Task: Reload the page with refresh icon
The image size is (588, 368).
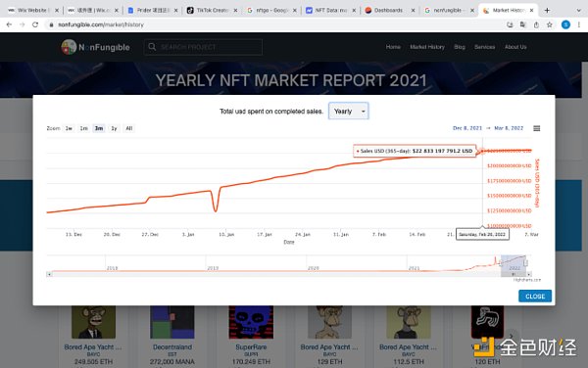Action: pos(35,24)
